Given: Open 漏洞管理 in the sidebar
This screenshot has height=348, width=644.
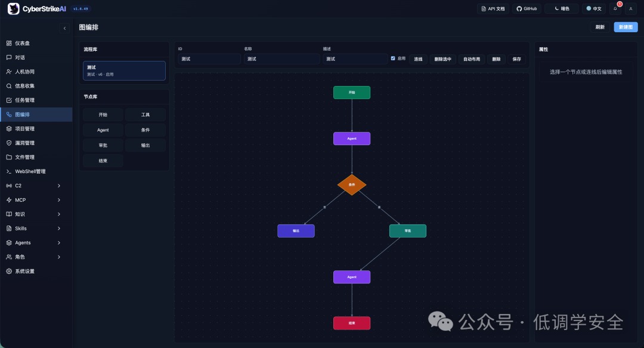Looking at the screenshot, I should (x=36, y=143).
